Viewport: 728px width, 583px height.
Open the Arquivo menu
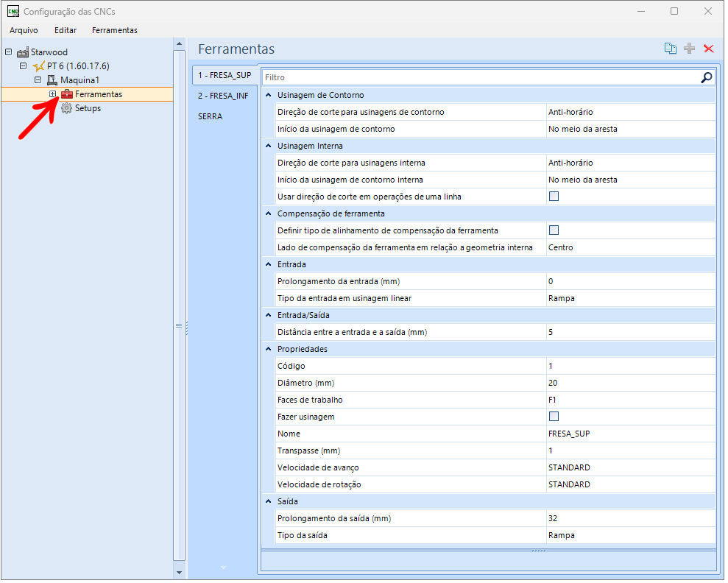[x=24, y=30]
